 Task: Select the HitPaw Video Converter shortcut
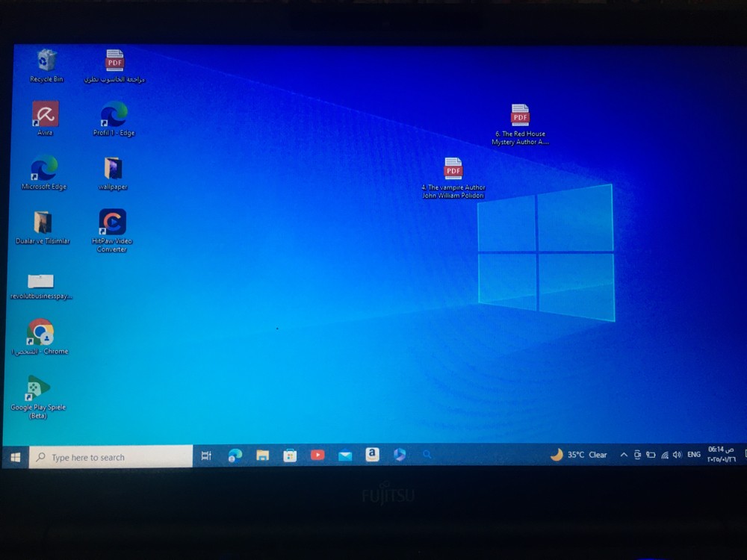click(x=112, y=231)
